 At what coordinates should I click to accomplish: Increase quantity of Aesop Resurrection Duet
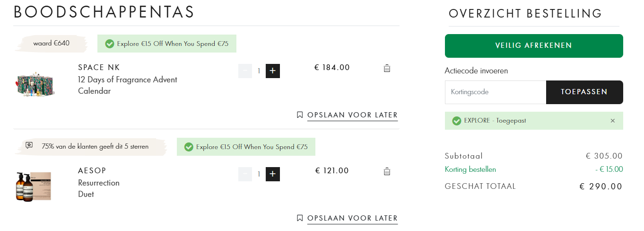273,174
